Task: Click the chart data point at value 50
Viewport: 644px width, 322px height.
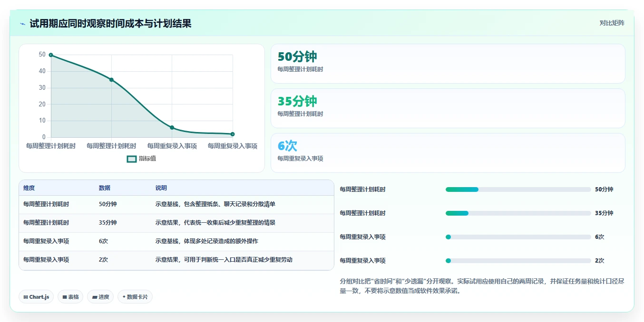Action: pyautogui.click(x=51, y=55)
